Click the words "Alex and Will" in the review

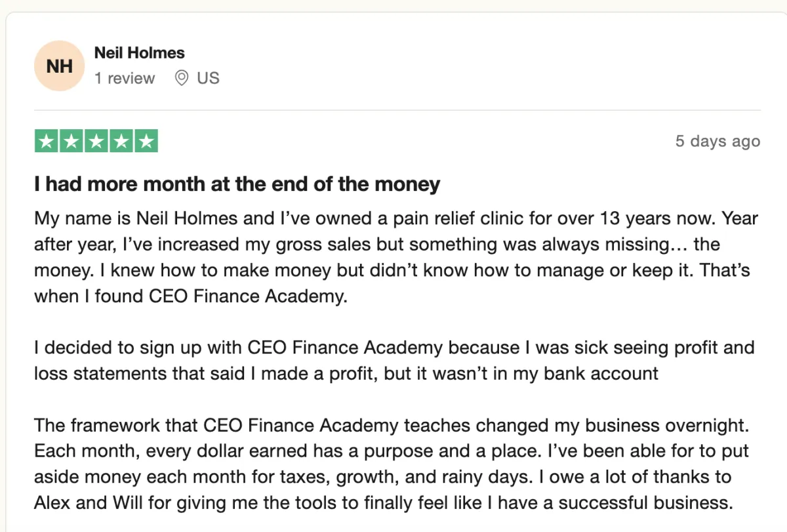(x=81, y=502)
